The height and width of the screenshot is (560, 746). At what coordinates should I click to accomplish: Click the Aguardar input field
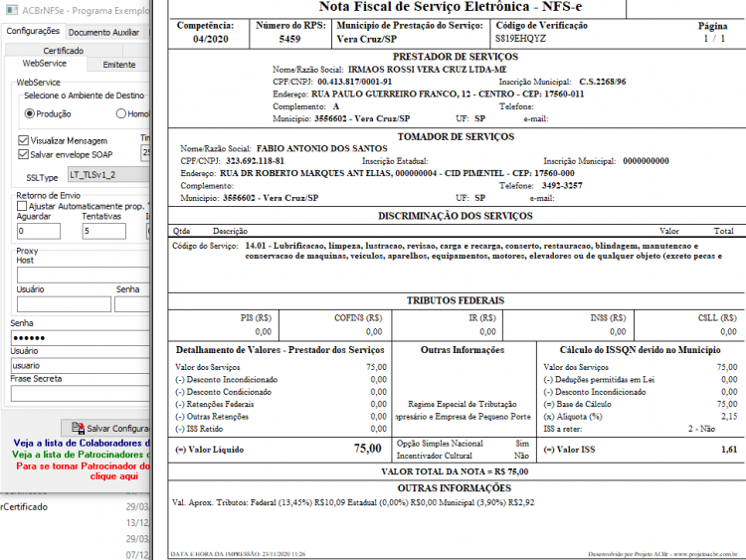point(39,231)
